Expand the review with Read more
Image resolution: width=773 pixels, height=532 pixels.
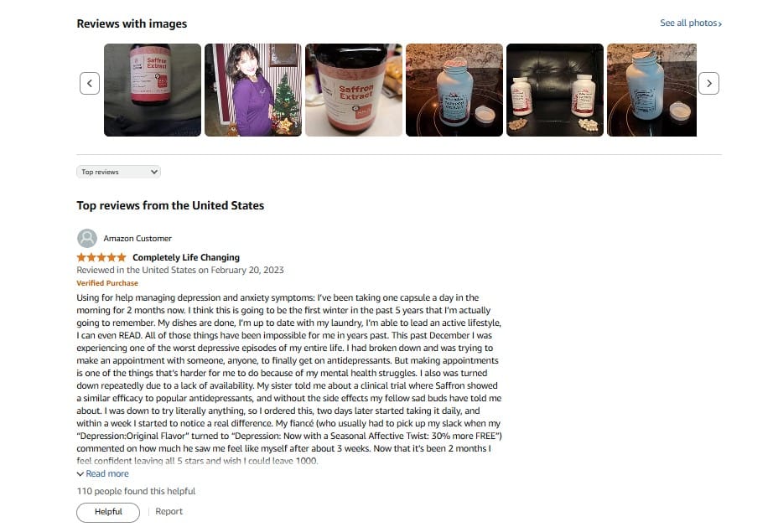click(x=107, y=474)
